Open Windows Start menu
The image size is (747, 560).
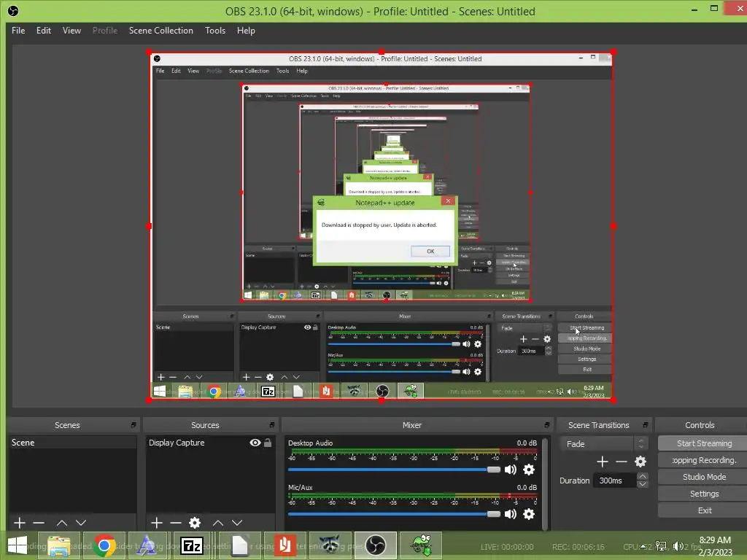pyautogui.click(x=18, y=545)
